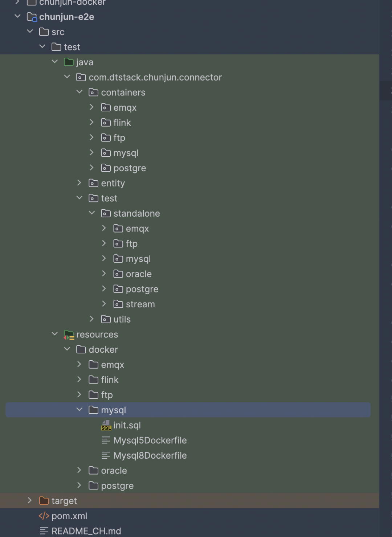392x537 pixels.
Task: Expand the oracle folder under docker
Action: [79, 470]
